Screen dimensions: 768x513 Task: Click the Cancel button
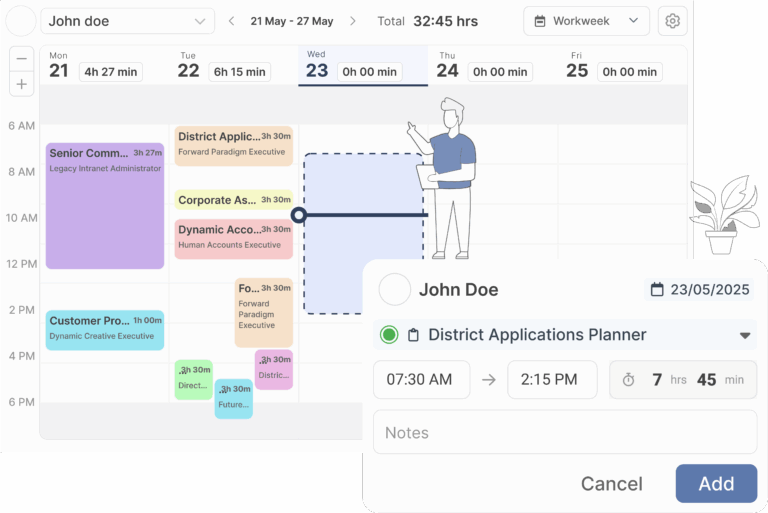[x=611, y=484]
